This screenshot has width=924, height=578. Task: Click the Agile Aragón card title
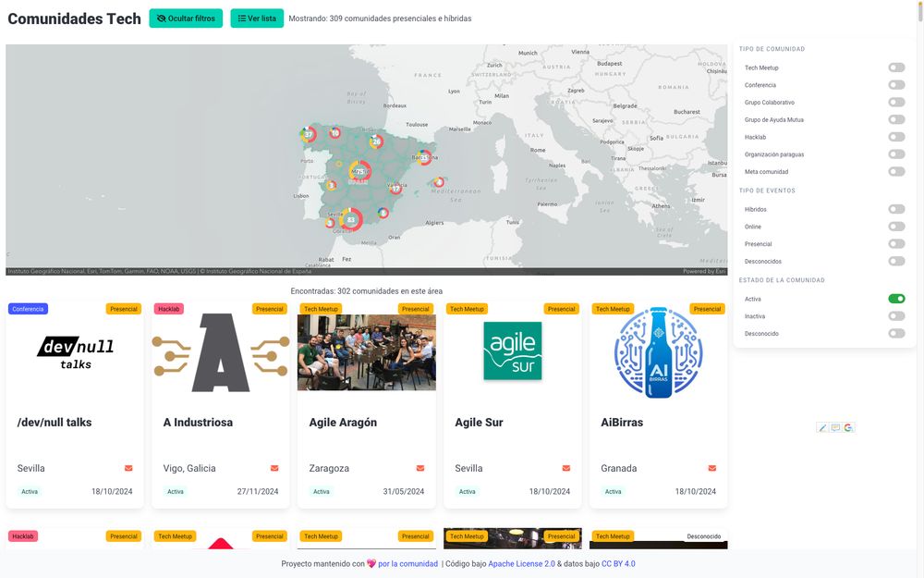pos(343,423)
